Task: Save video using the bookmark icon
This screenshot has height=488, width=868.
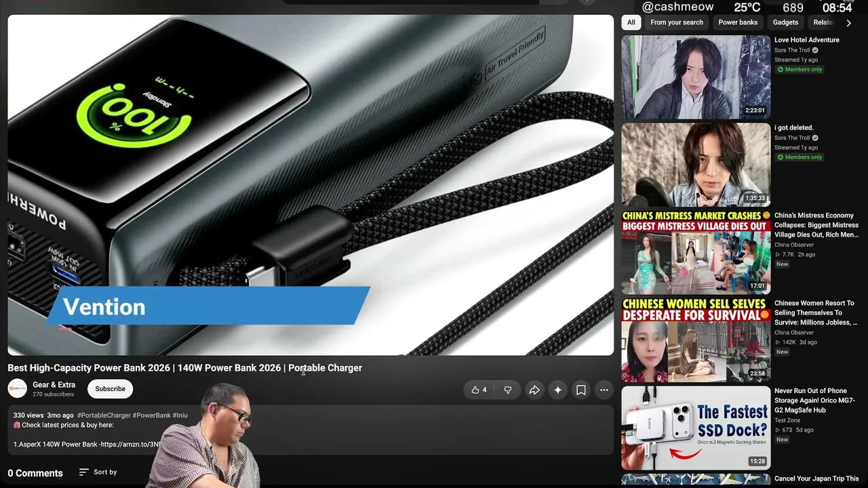Action: tap(581, 390)
